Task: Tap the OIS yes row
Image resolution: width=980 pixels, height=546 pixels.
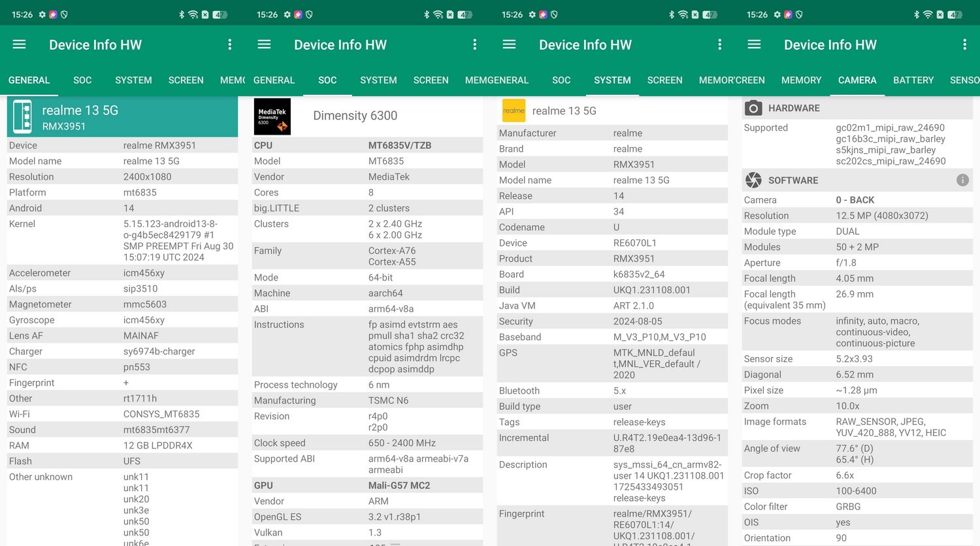Action: tap(857, 522)
